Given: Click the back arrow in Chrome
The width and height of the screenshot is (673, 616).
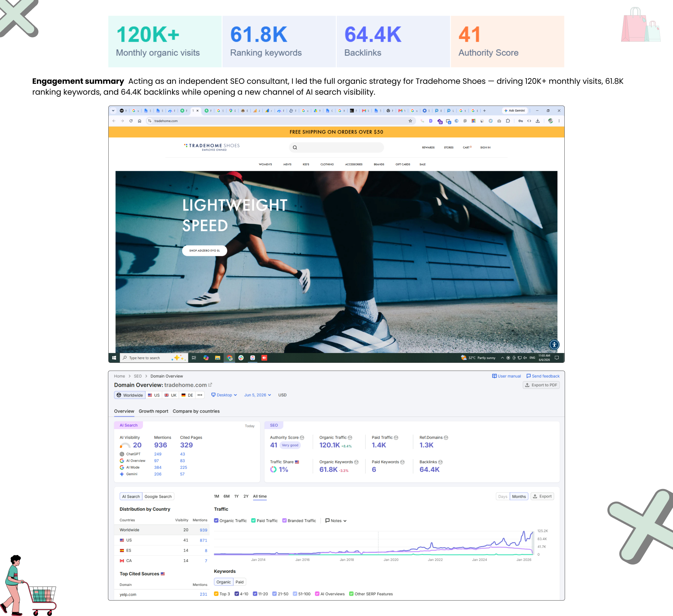Looking at the screenshot, I should (114, 121).
